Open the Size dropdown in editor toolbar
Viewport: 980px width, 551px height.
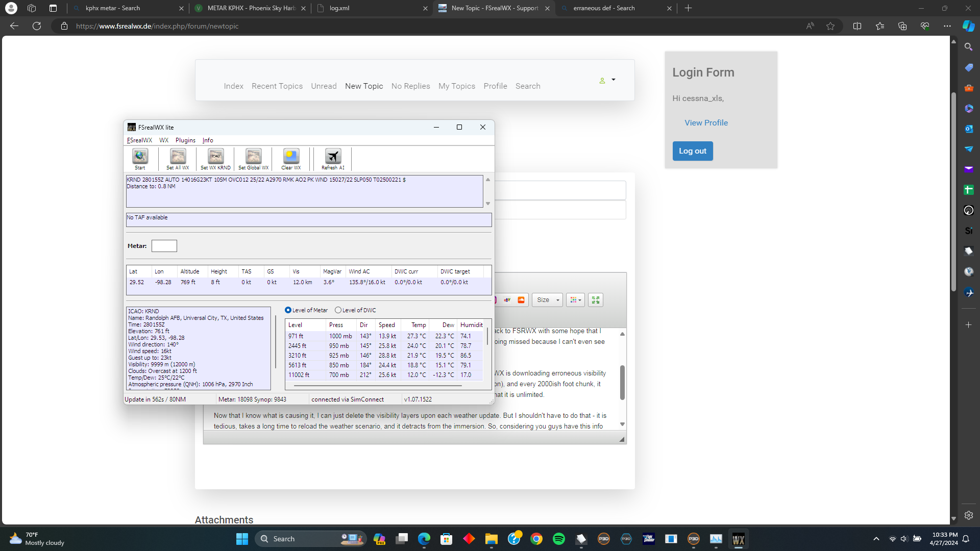coord(547,300)
